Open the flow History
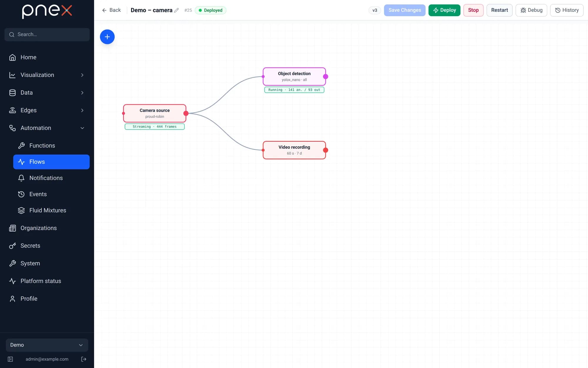588x368 pixels. tap(567, 10)
